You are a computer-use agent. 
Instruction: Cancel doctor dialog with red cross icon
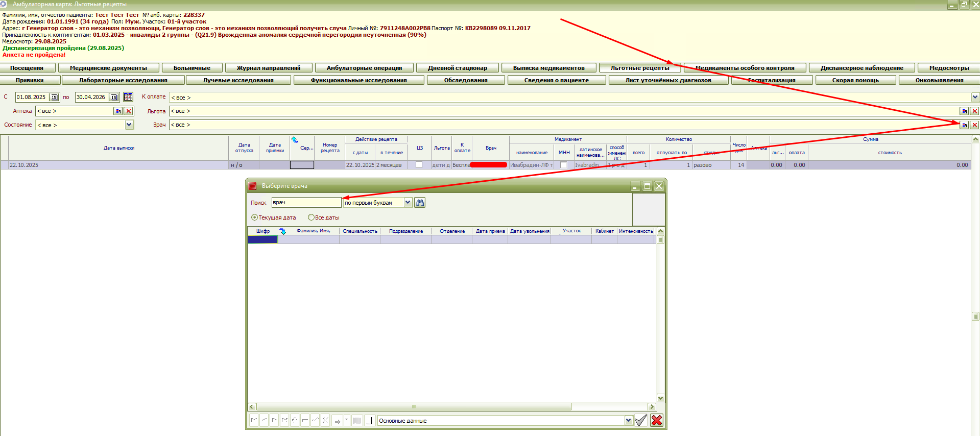(x=657, y=420)
